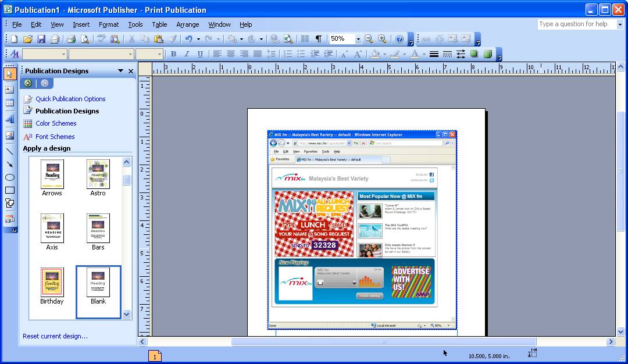The image size is (628, 364).
Task: Toggle Italic formatting
Action: [187, 54]
